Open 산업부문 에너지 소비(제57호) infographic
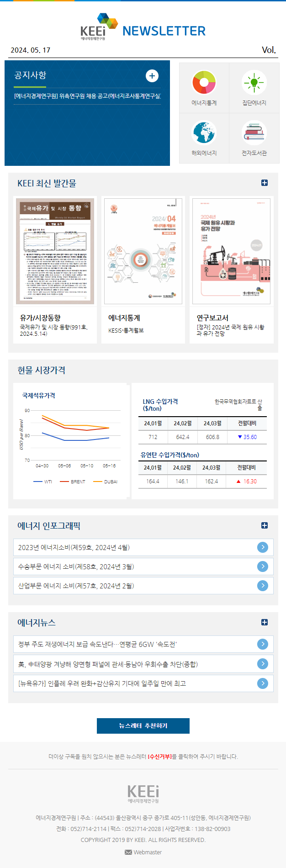The height and width of the screenshot is (868, 286). click(76, 586)
